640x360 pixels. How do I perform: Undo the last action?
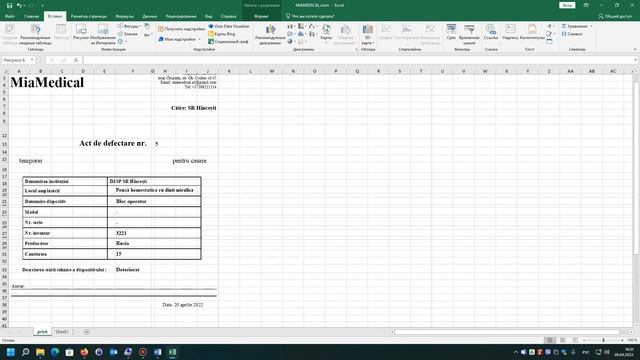[19, 5]
